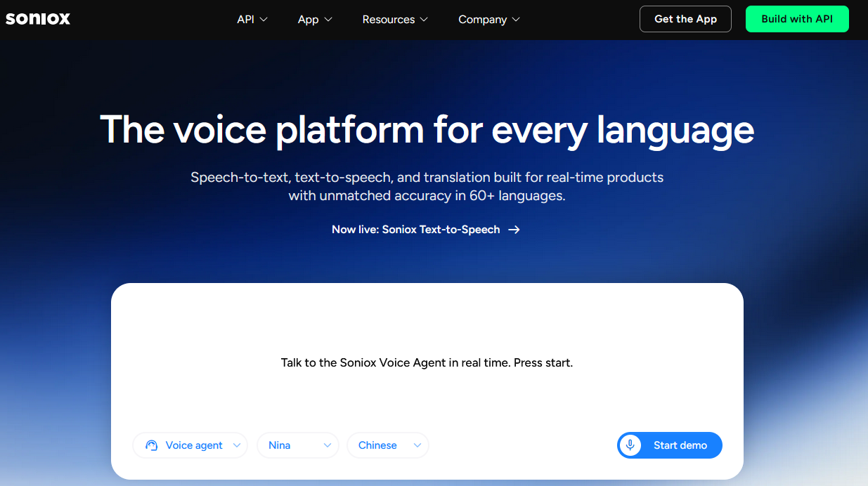Click the headset icon in Voice agent selector
The width and height of the screenshot is (868, 486).
click(x=151, y=445)
